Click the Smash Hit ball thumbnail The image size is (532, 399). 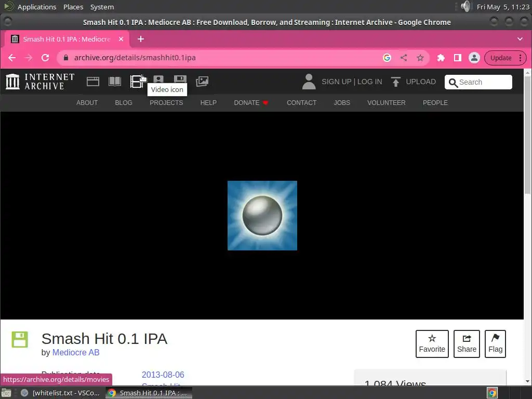(x=262, y=216)
